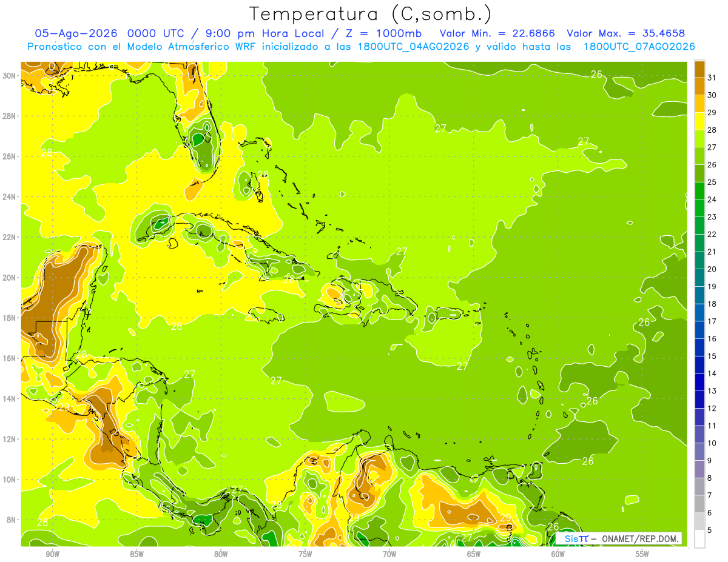Pick the yellow swatch between 29 and 28
Image resolution: width=728 pixels, height=562 pixels.
coord(699,121)
